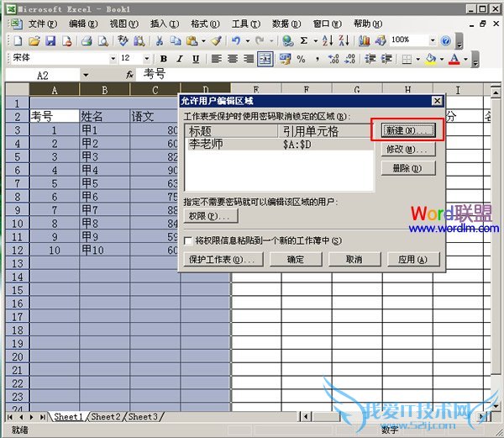Apply Currency style formatting
Viewport: 504px width, 438px height.
285,59
